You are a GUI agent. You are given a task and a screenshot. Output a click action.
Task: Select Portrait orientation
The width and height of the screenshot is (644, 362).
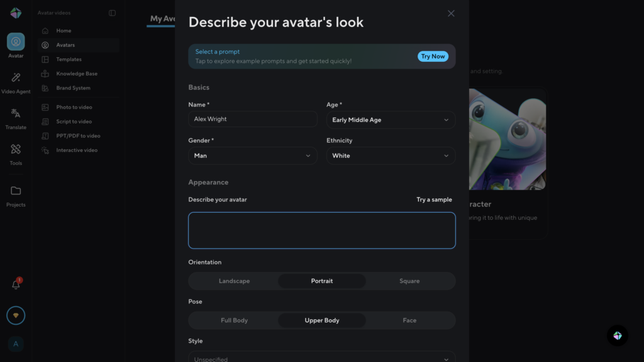click(321, 281)
